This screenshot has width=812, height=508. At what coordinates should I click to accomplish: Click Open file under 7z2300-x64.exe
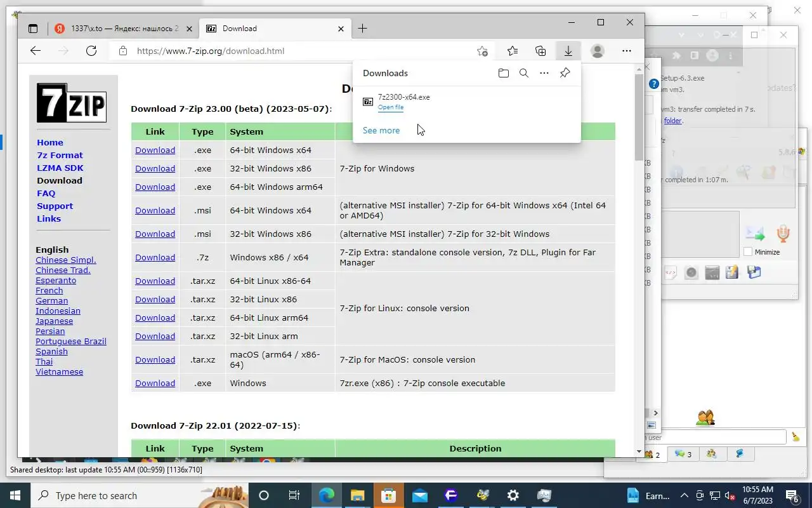[391, 107]
